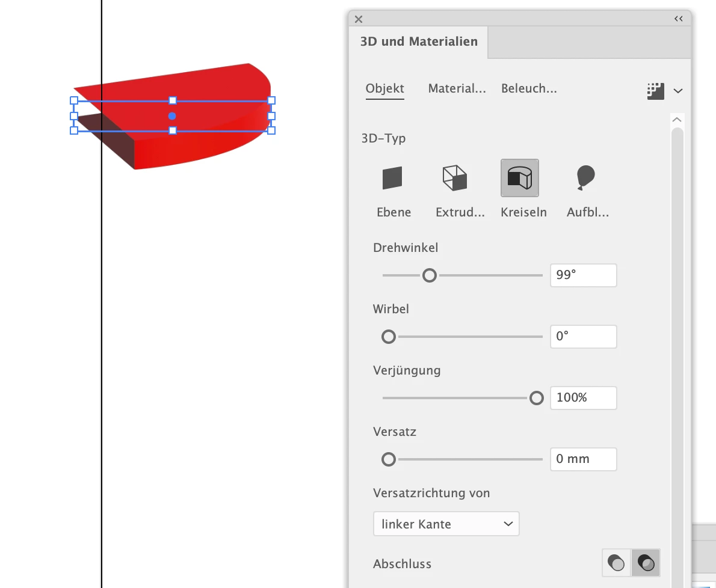Click the Drehwinkel 99° input field
716x588 pixels.
coord(584,275)
